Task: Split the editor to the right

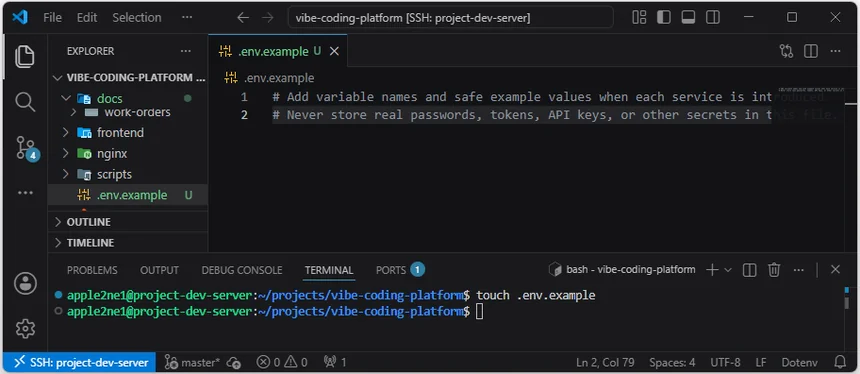Action: pos(811,52)
